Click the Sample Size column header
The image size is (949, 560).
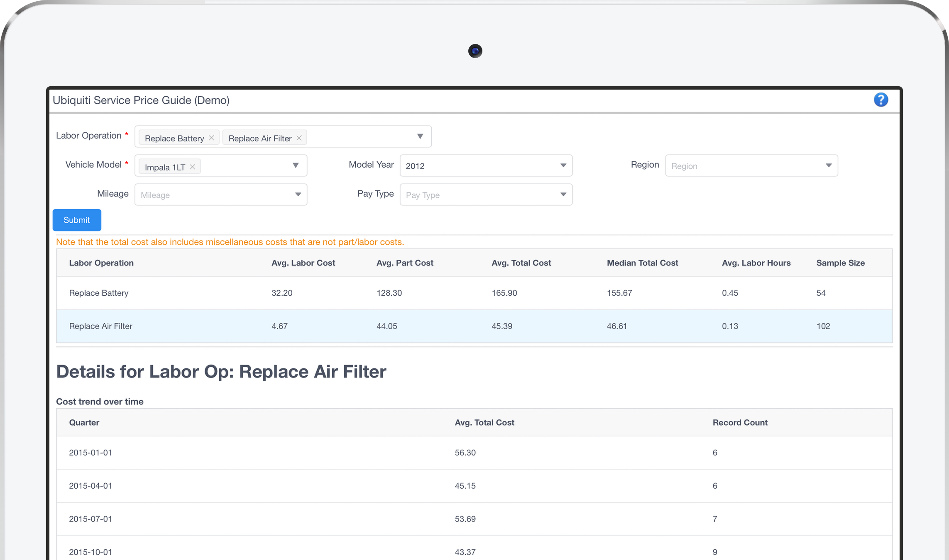pos(840,263)
